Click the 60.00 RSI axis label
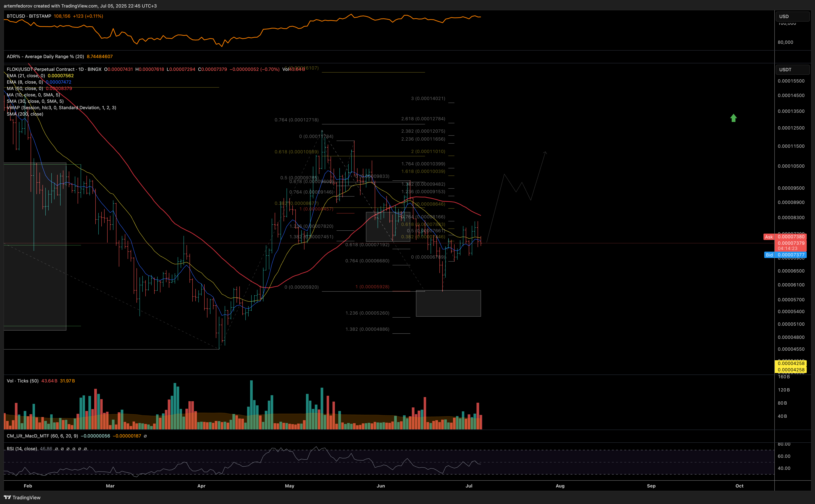 coord(784,456)
